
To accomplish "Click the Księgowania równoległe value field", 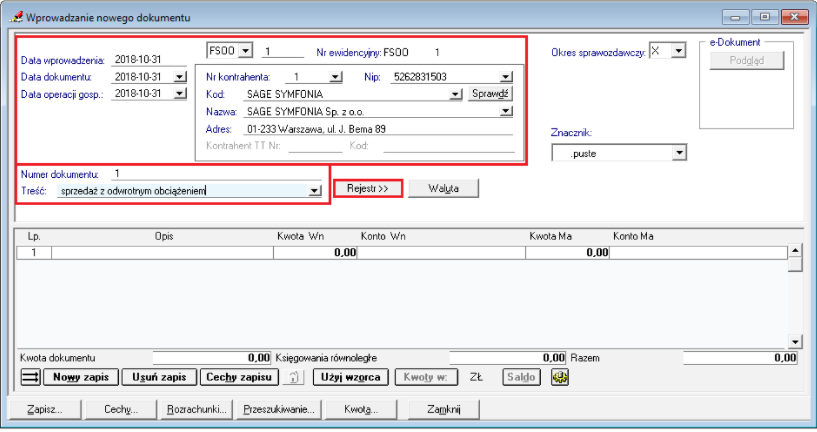I will 507,358.
